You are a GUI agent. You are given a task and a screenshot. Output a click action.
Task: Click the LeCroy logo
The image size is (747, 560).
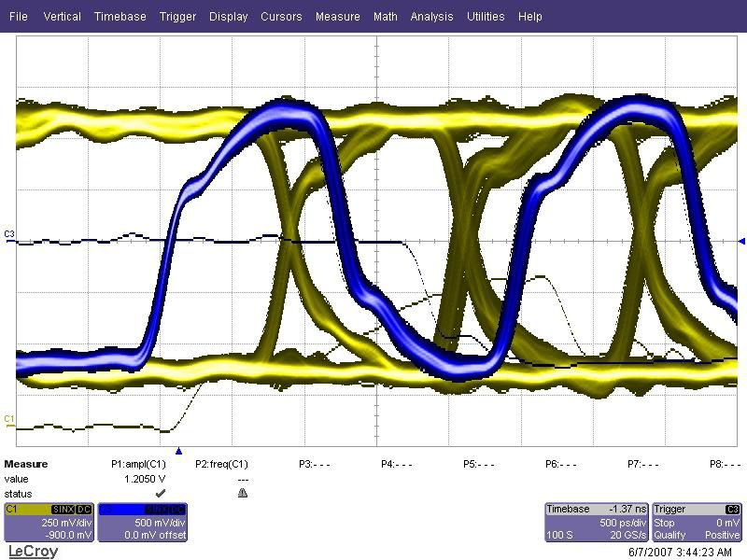click(33, 552)
